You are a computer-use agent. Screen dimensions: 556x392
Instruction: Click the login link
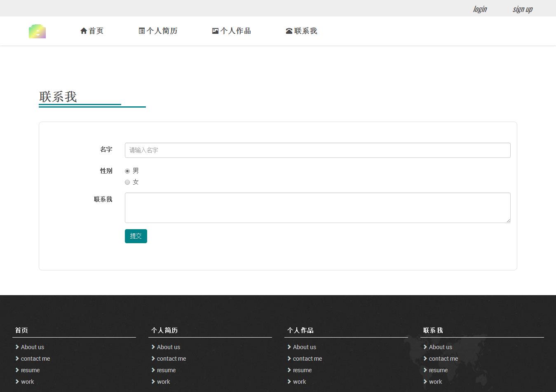(480, 9)
